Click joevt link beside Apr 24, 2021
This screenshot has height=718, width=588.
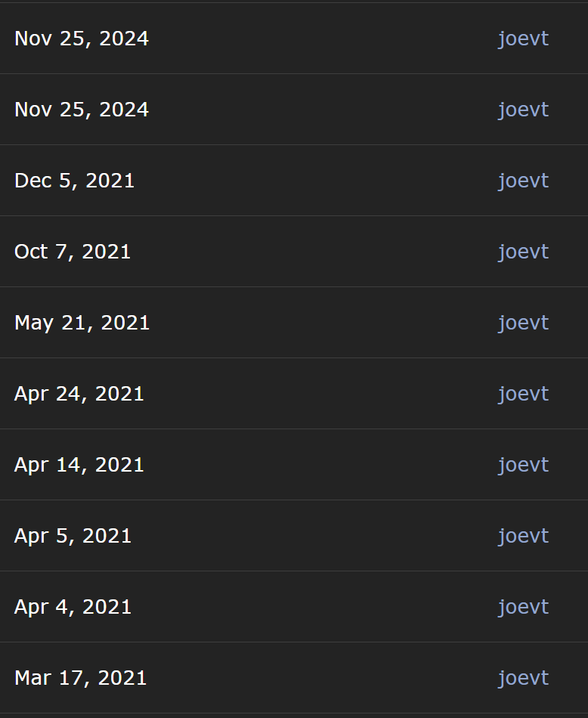[x=524, y=394]
